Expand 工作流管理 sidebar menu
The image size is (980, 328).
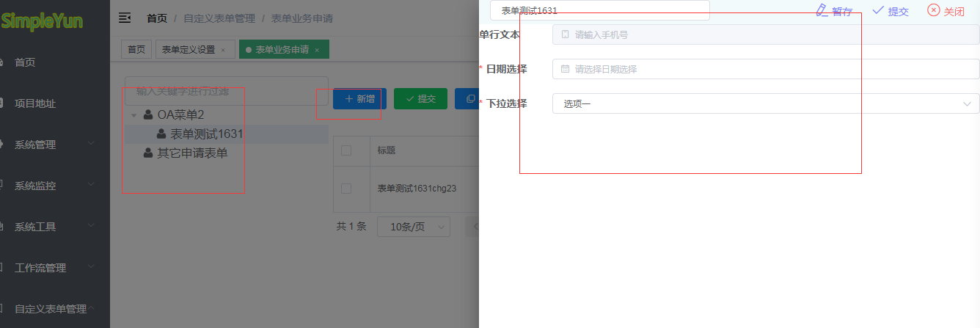(x=55, y=268)
